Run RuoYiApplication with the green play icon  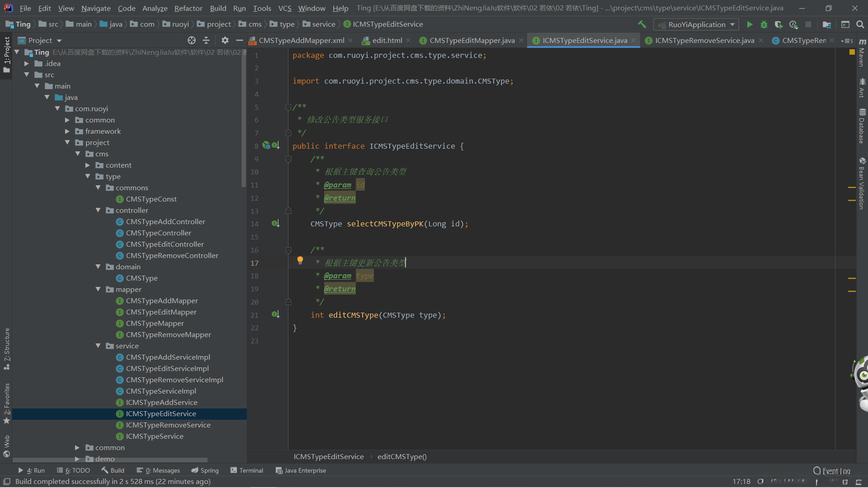tap(750, 24)
